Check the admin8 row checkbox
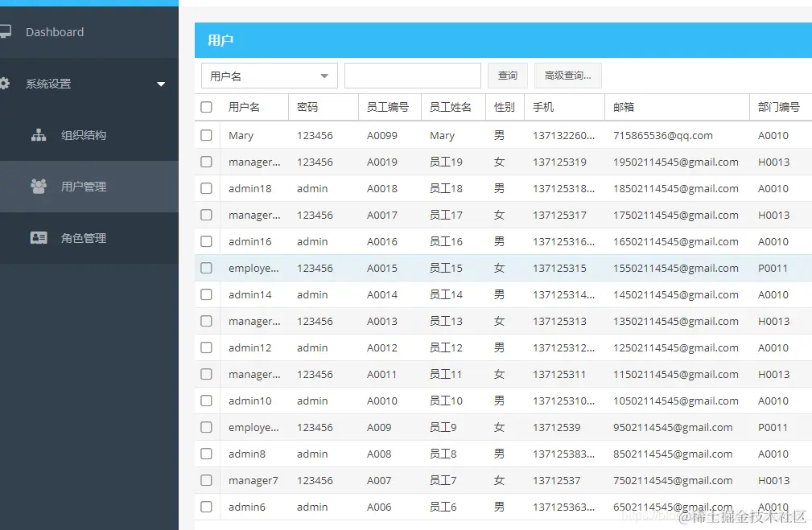 [206, 454]
